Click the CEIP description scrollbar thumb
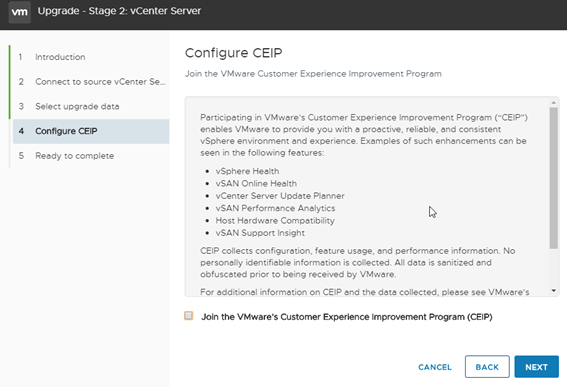567x387 pixels. pyautogui.click(x=554, y=178)
